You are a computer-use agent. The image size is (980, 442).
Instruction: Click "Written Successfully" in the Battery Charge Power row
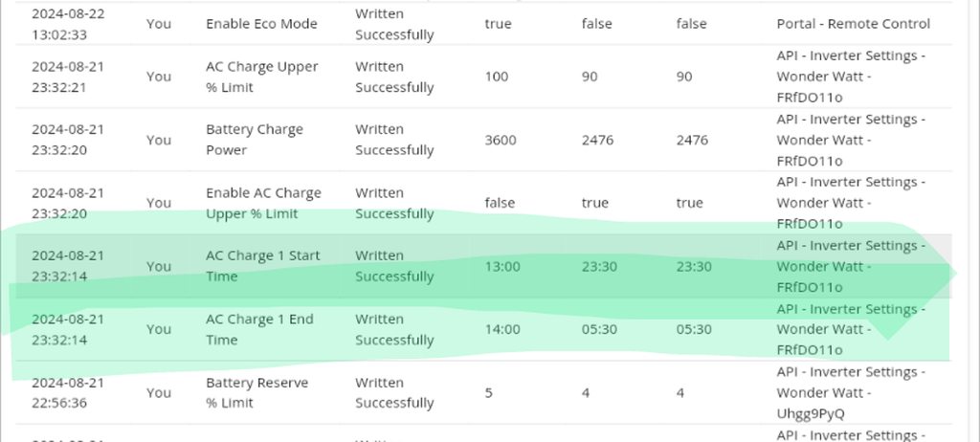394,140
